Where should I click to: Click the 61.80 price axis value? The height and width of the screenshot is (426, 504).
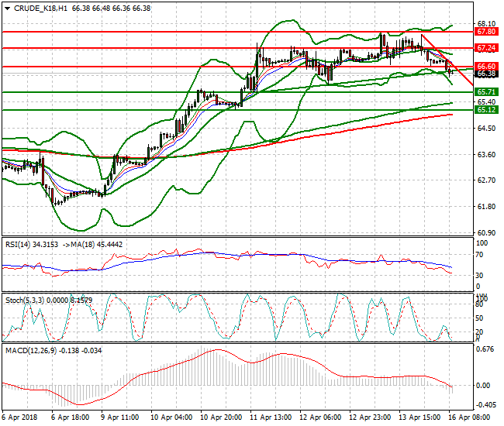tap(486, 207)
